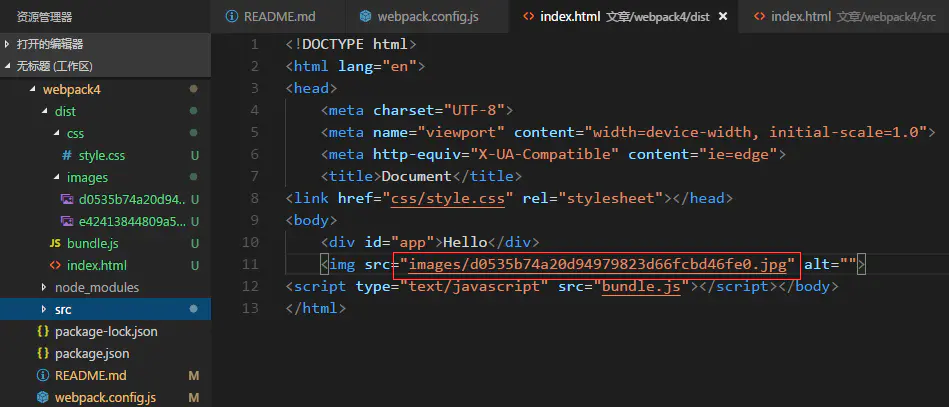The height and width of the screenshot is (407, 949).
Task: Click the HTML icon on dist index.html tab
Action: tap(528, 17)
